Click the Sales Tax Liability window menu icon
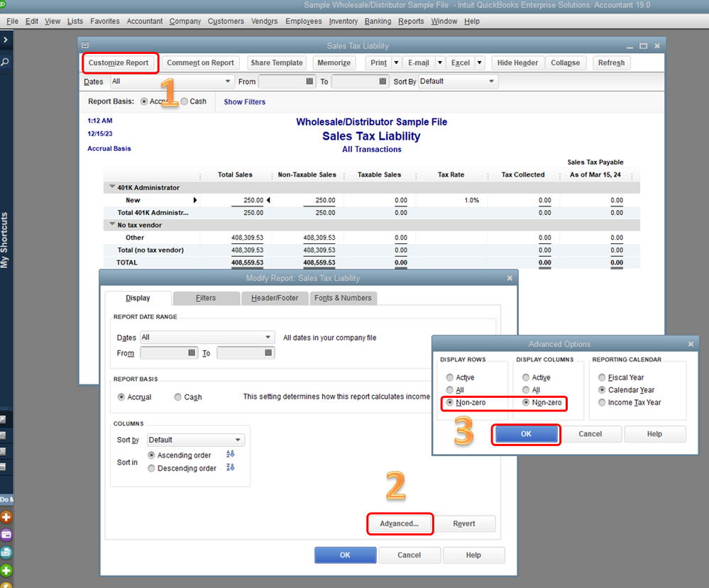The width and height of the screenshot is (709, 588). click(x=85, y=45)
